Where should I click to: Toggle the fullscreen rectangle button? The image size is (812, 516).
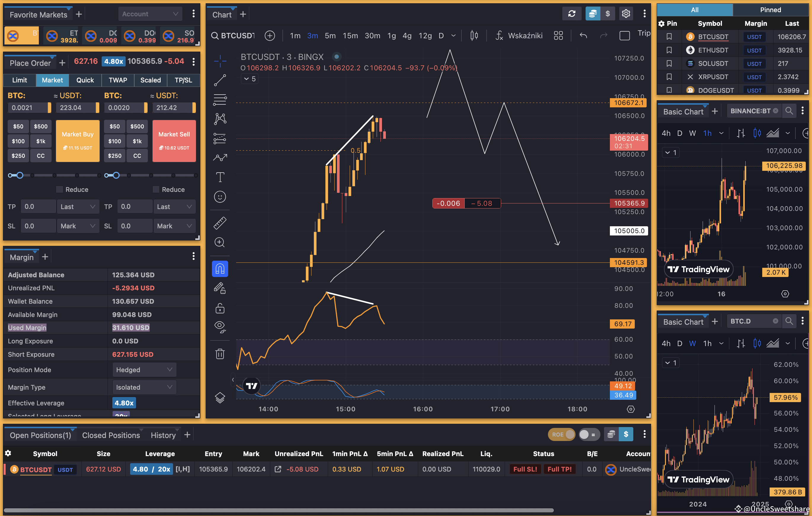[x=624, y=35]
